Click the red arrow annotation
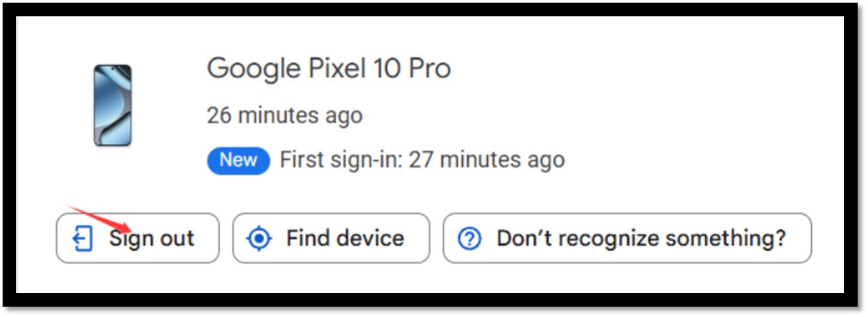 100,220
